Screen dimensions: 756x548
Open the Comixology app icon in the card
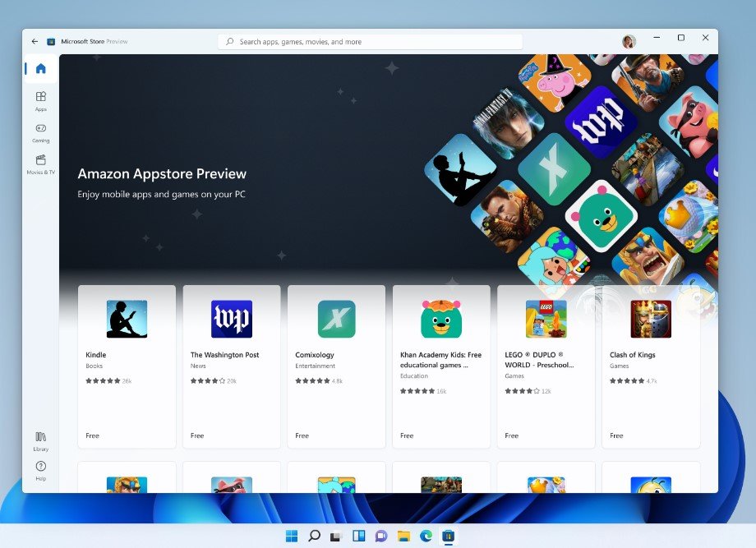click(x=337, y=319)
